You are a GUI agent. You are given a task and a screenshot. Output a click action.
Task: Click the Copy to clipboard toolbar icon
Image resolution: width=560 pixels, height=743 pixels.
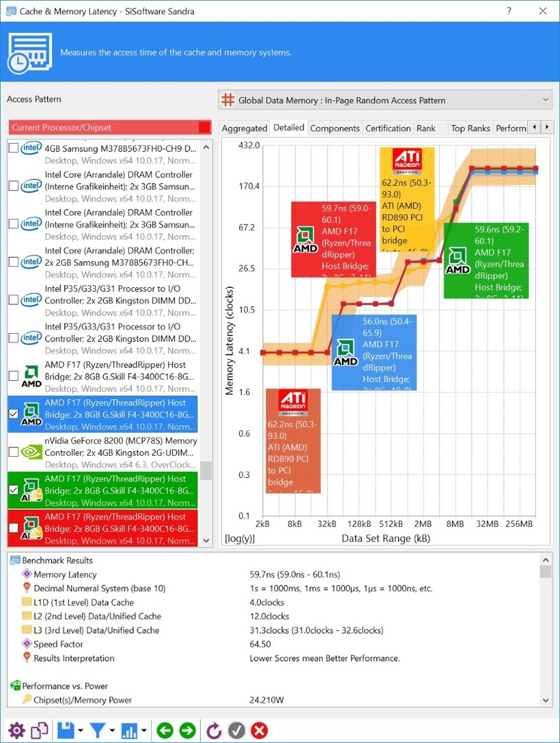(x=39, y=730)
